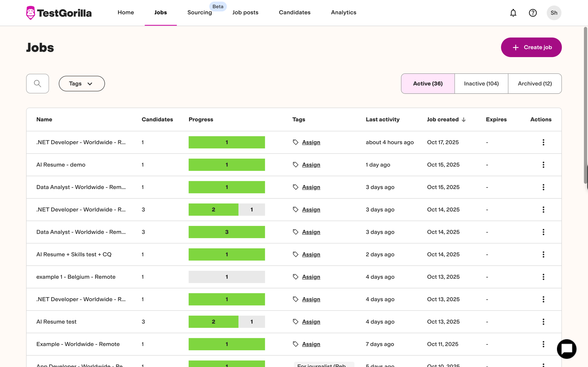Click Assign link for AI Resume + Skills test + CQ
Screen dimensions: 588x367
tap(311, 254)
